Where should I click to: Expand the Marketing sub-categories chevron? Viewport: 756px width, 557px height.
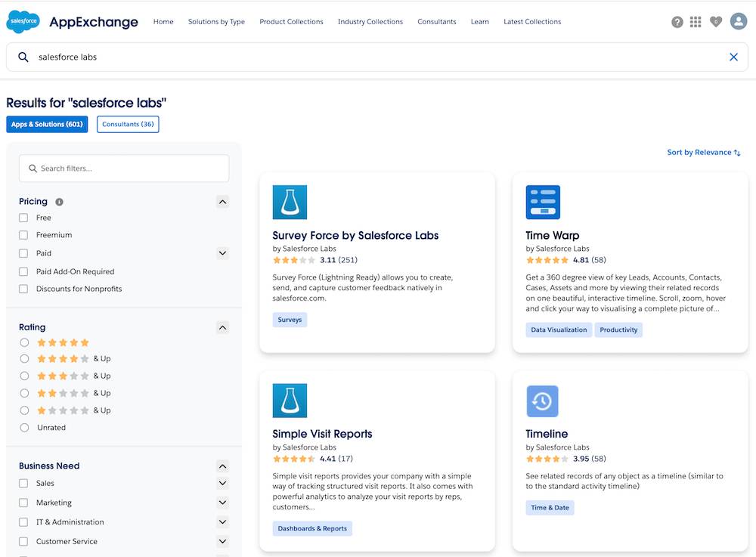pos(222,503)
